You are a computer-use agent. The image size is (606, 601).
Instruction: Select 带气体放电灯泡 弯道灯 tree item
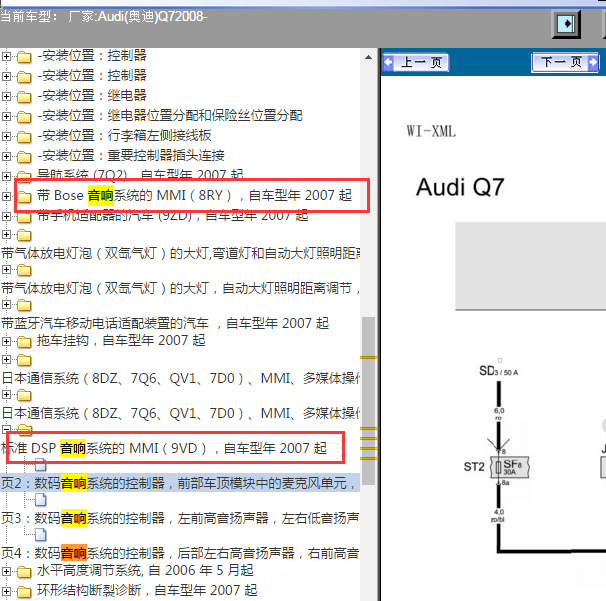[x=181, y=254]
